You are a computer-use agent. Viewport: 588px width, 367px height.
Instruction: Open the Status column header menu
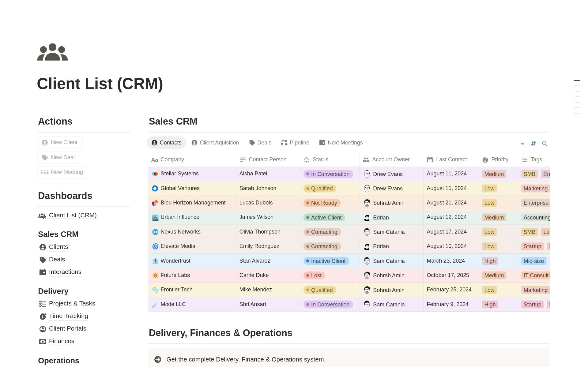pyautogui.click(x=330, y=159)
